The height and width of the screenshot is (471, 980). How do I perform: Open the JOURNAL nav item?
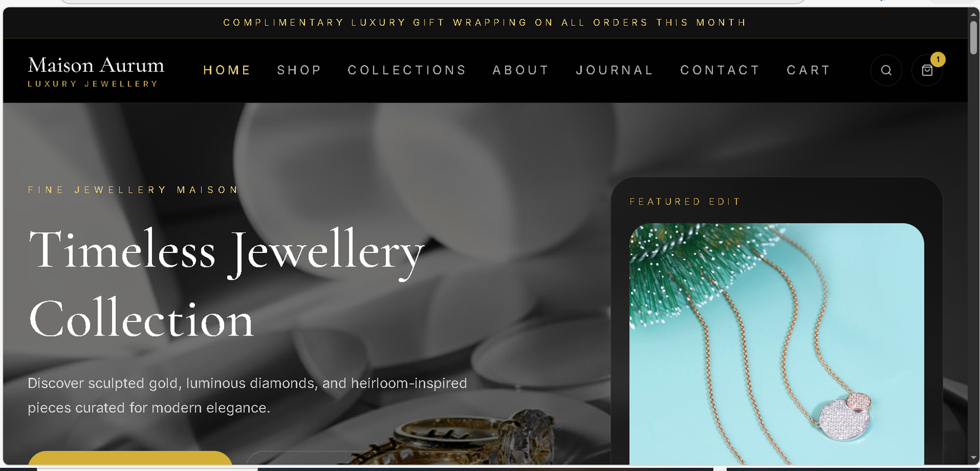pos(614,70)
